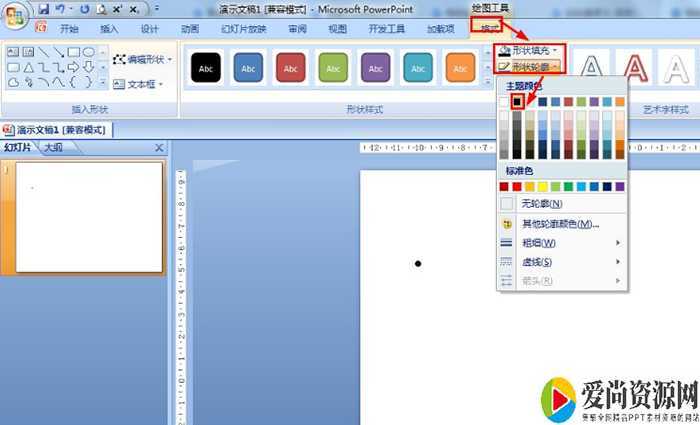Expand the 形状填充 dropdown

click(531, 50)
